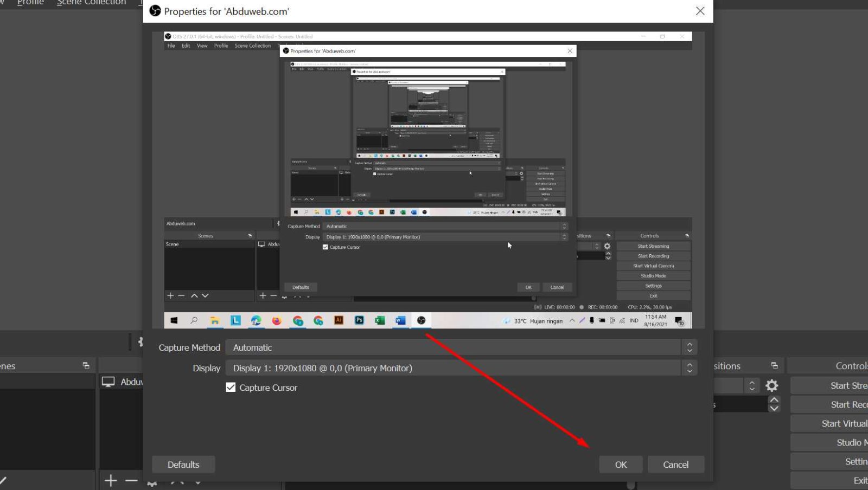Click the gear icon next to the transition selector
Image resolution: width=868 pixels, height=490 pixels.
click(771, 385)
